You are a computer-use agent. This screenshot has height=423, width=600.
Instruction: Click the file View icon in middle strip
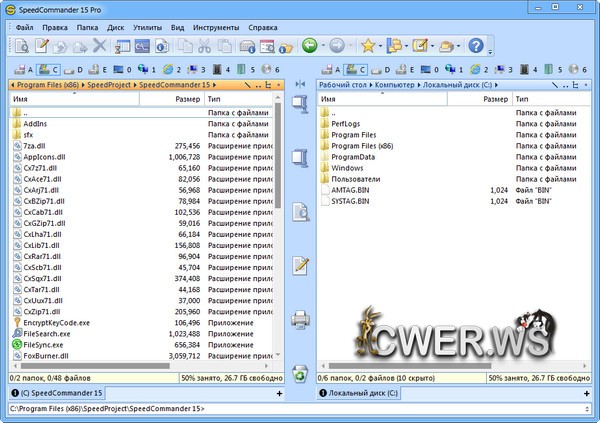[300, 211]
